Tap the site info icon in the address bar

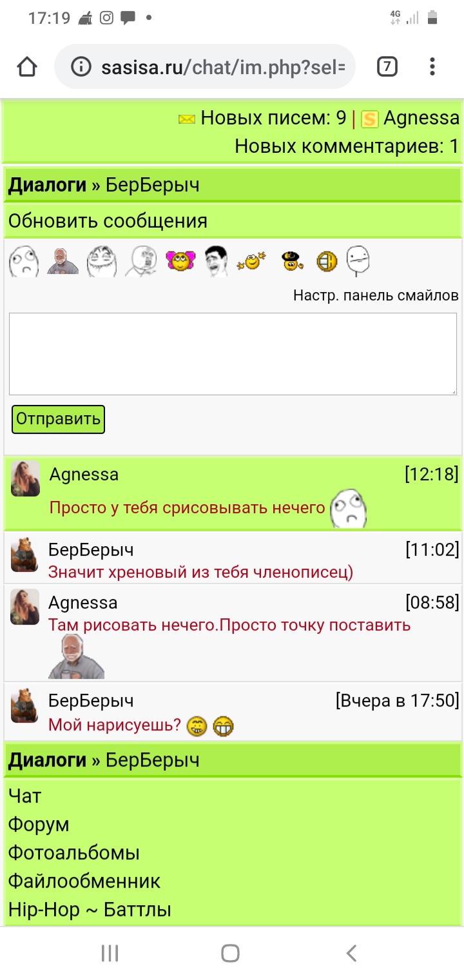[x=81, y=66]
